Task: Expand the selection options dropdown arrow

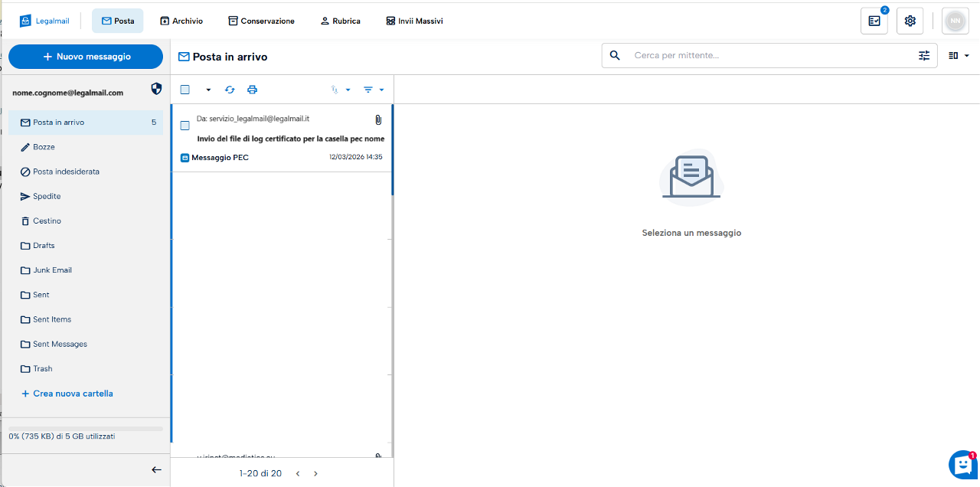Action: pos(208,90)
